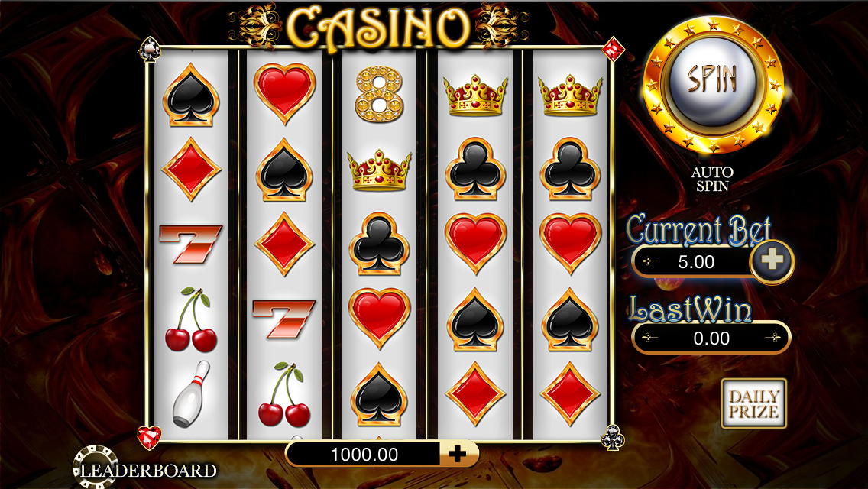Click the heart gem corner ornament
Image resolution: width=868 pixels, height=489 pixels.
pyautogui.click(x=150, y=438)
